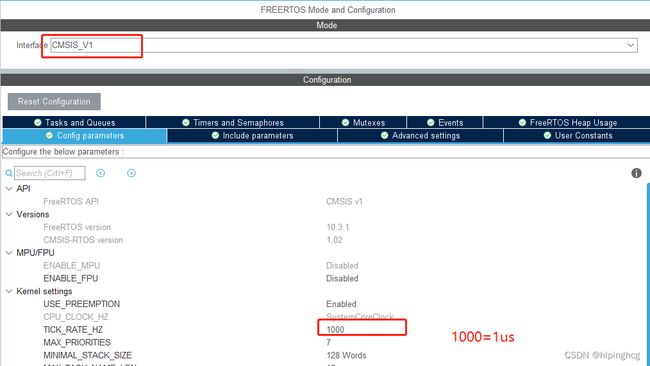Click ENABLE_FPU Disabled value

pos(342,278)
